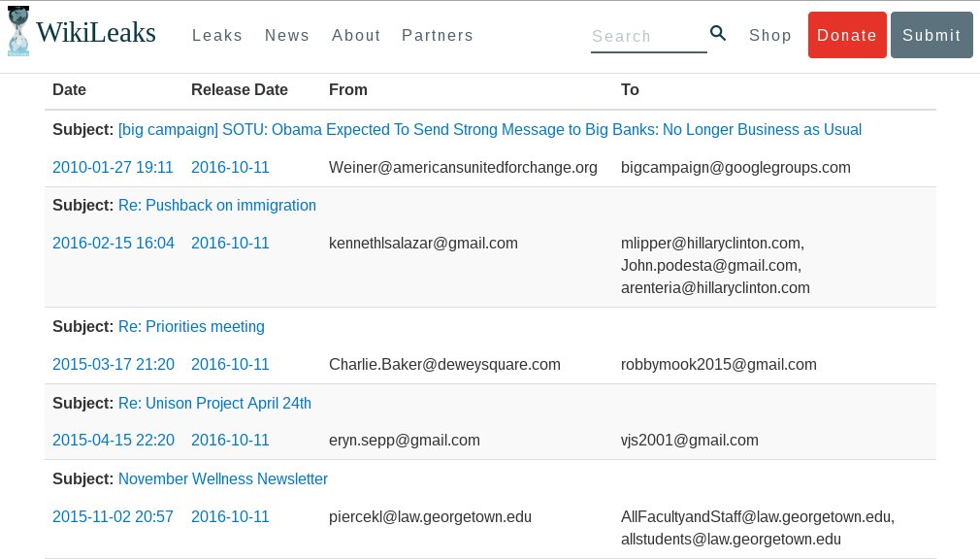Open 'Re: Unison Project April 24th' email
The height and width of the screenshot is (559, 980).
coord(214,403)
